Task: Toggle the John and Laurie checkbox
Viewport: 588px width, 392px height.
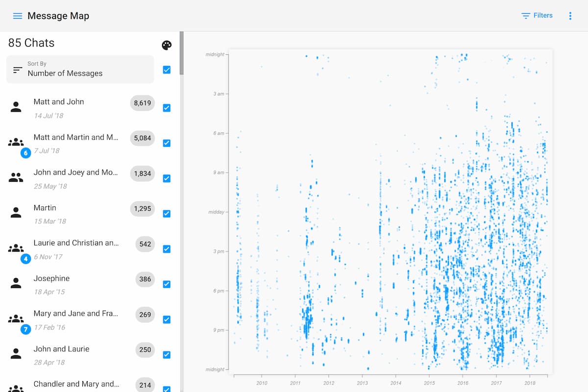Action: [x=167, y=355]
